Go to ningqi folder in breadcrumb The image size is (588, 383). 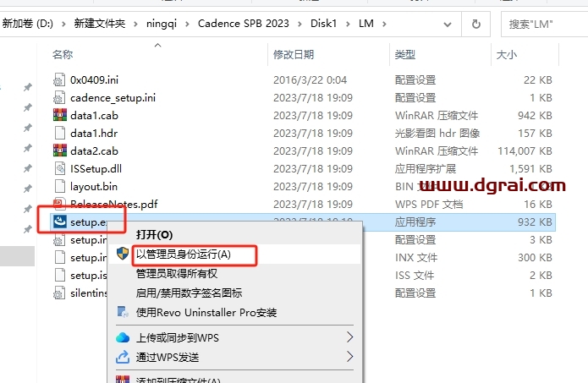point(162,24)
